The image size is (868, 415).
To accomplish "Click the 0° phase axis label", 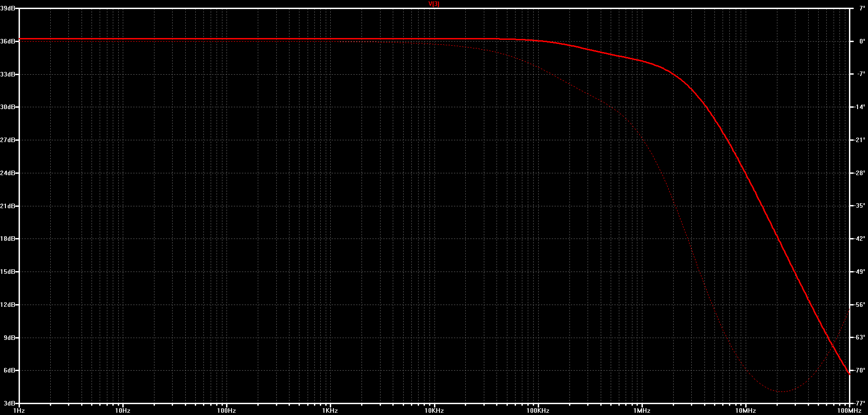I will click(863, 41).
